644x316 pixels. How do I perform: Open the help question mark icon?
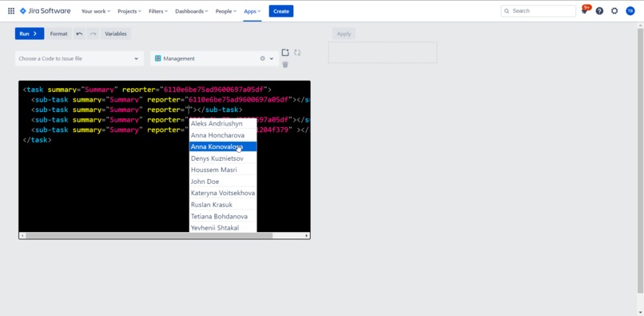tap(599, 11)
